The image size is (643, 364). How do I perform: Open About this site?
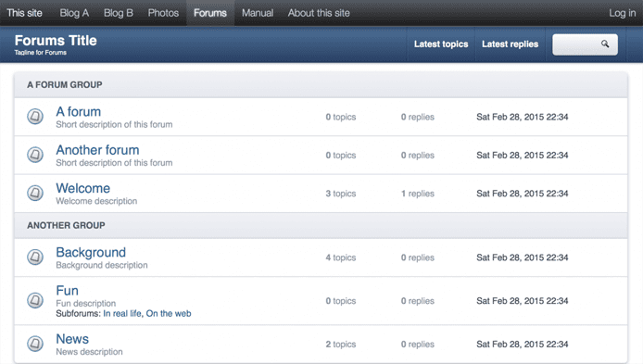[319, 13]
